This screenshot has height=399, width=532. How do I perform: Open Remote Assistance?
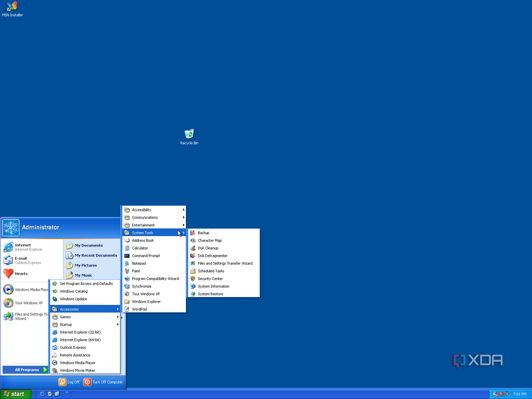85,355
